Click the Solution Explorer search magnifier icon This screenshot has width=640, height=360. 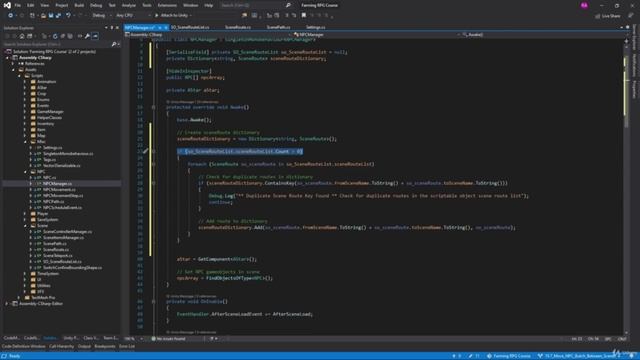(114, 44)
